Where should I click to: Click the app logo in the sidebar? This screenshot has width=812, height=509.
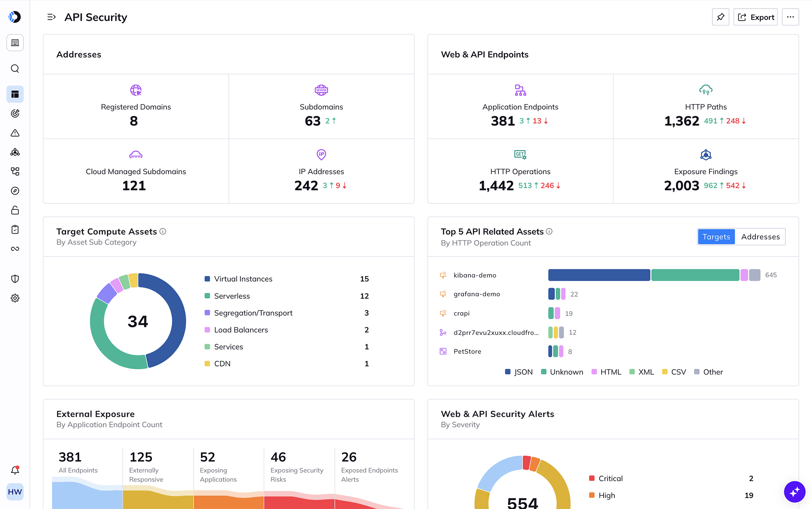(x=15, y=17)
